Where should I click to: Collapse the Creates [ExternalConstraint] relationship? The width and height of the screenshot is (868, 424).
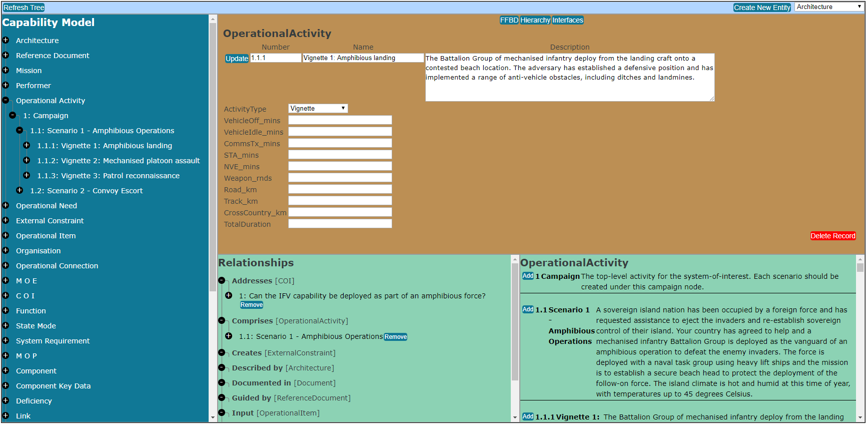[x=222, y=352]
